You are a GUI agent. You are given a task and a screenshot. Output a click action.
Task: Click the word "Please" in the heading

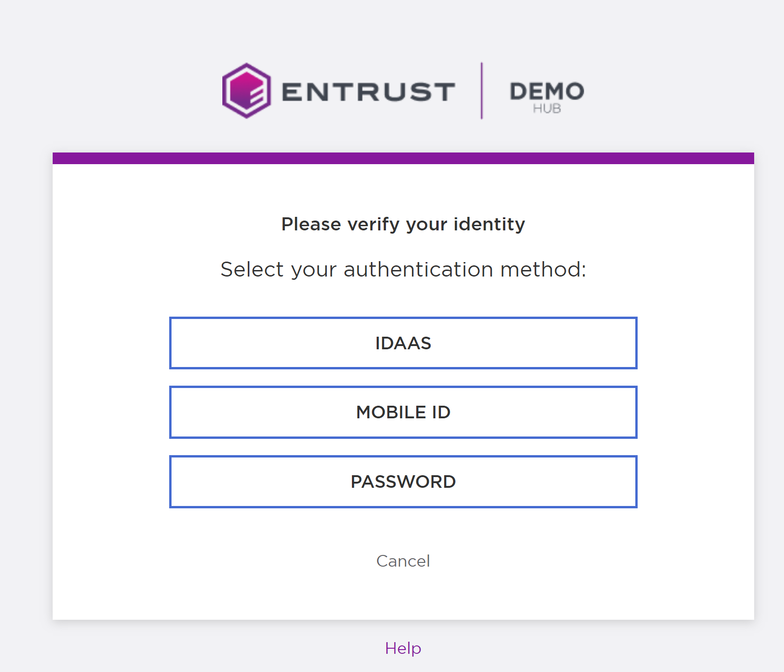coord(311,224)
